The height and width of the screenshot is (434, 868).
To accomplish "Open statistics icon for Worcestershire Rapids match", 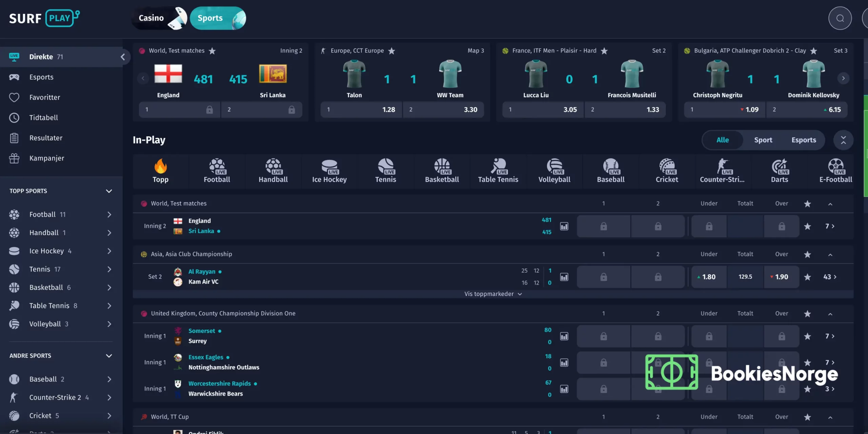I will point(564,389).
